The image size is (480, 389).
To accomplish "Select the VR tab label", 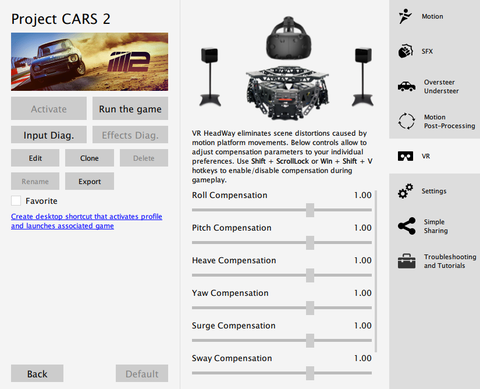I will 426,156.
